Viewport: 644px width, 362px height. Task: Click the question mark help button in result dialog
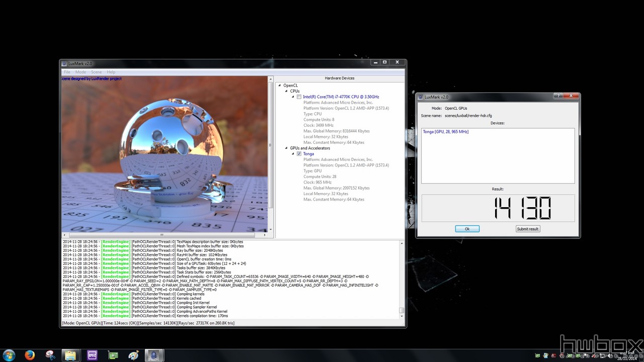pos(558,96)
